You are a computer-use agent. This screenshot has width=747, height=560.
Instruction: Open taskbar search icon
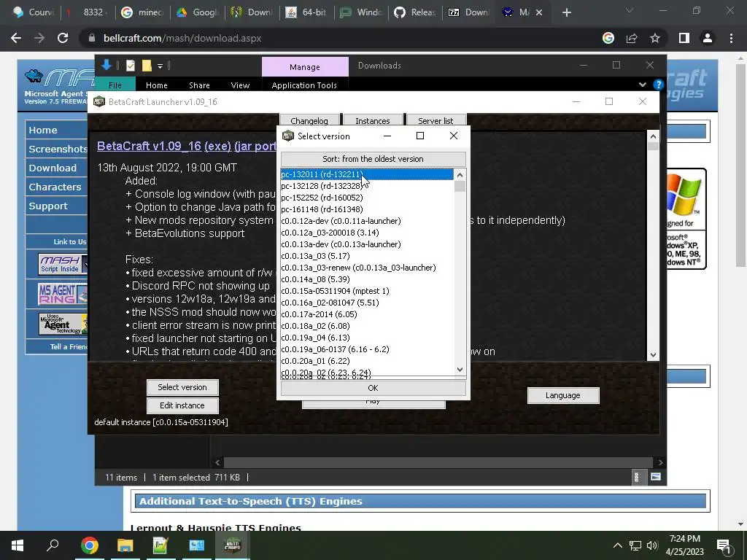53,545
